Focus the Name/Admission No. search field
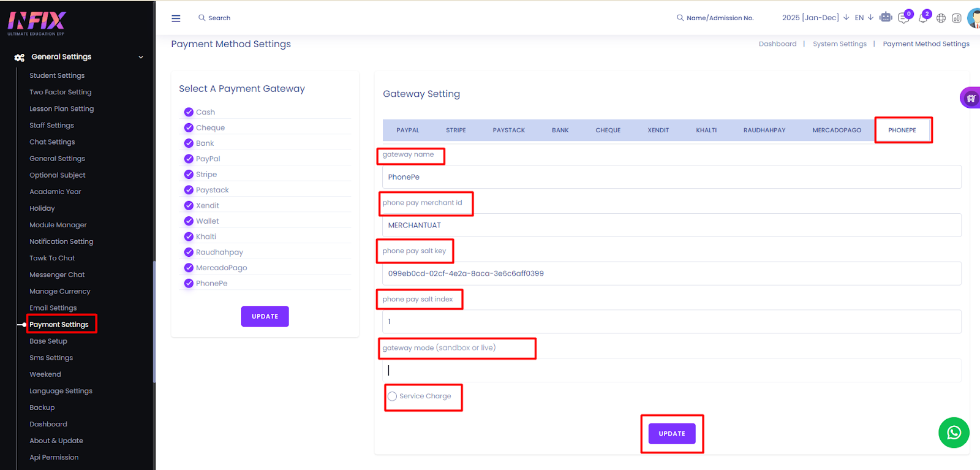Image resolution: width=980 pixels, height=470 pixels. [720, 18]
